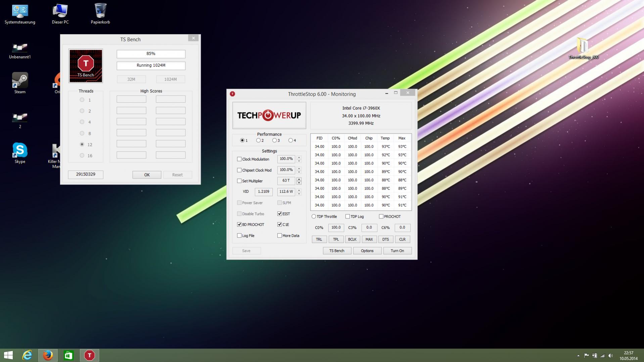Enable Chipset Clock Mod checkbox
Image resolution: width=644 pixels, height=362 pixels.
pyautogui.click(x=239, y=170)
